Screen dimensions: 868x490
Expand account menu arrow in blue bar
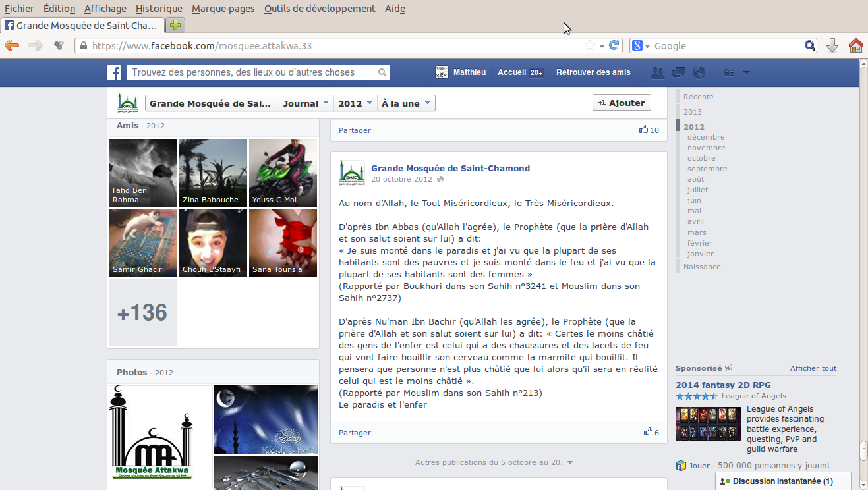pos(746,72)
